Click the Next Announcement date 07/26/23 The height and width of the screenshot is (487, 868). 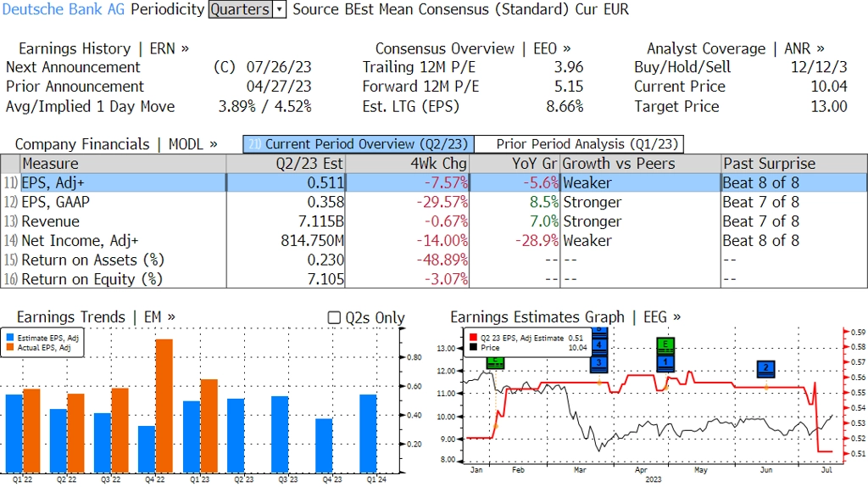[279, 67]
